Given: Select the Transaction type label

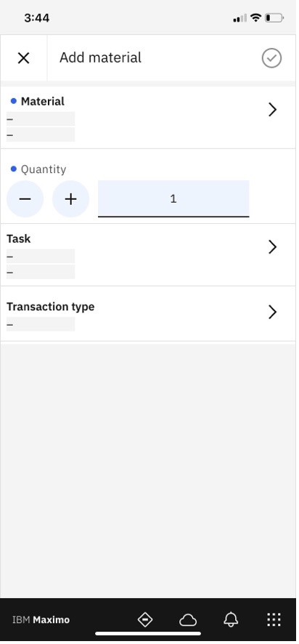Looking at the screenshot, I should click(51, 307).
